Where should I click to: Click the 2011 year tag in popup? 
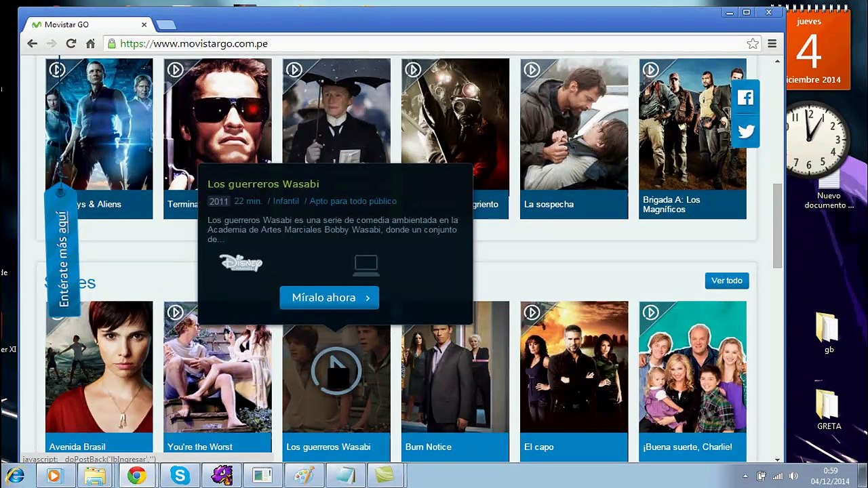(219, 201)
